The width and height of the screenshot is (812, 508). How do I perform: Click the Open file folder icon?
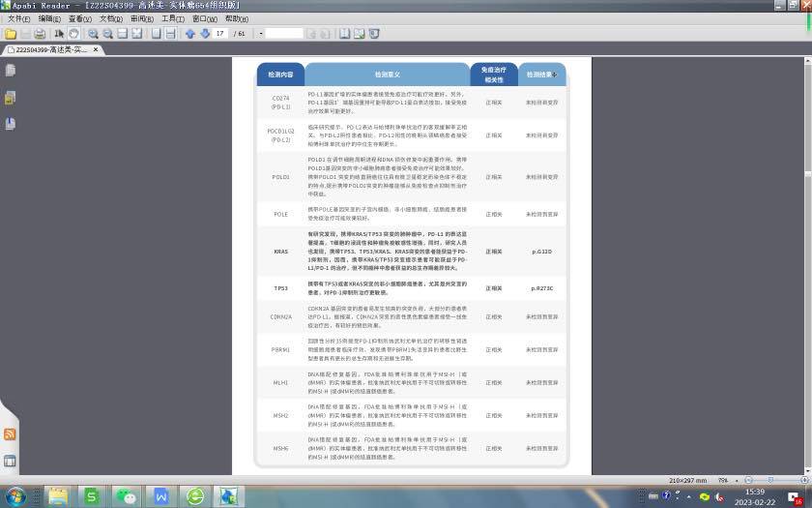(x=11, y=34)
